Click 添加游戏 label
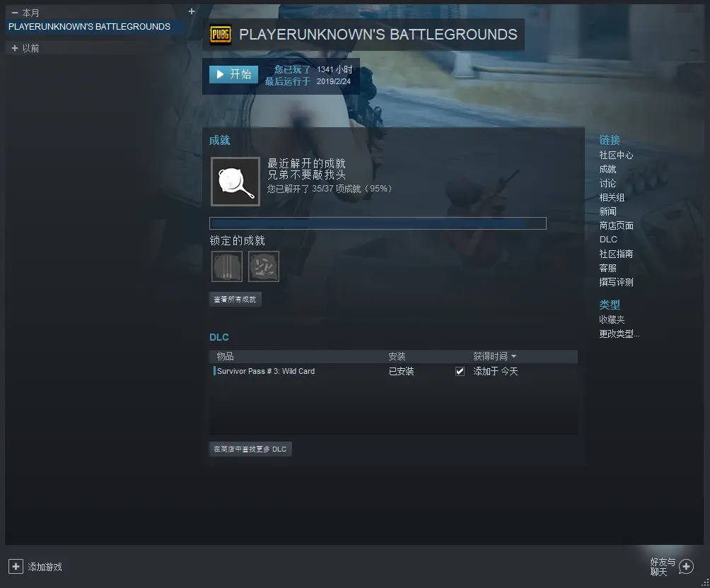 (45, 567)
